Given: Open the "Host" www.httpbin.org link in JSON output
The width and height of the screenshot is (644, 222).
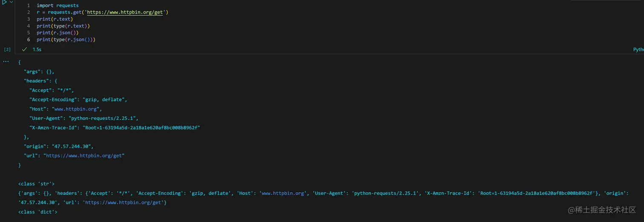Looking at the screenshot, I should tap(77, 109).
